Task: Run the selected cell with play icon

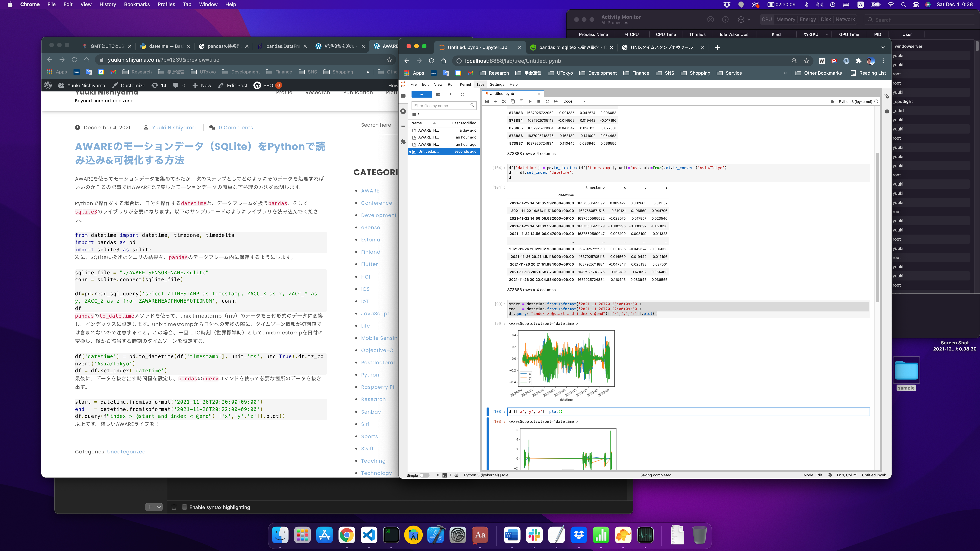Action: (530, 102)
